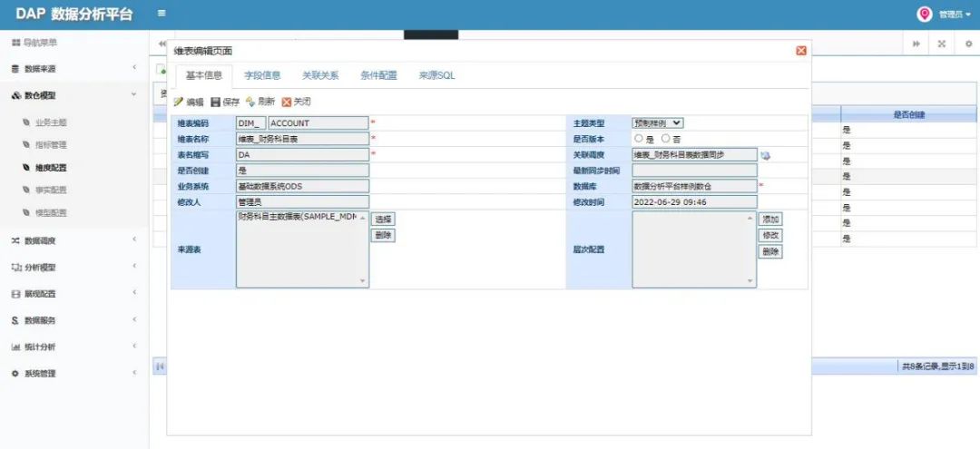Click the 共8条记录 pager status text

937,366
